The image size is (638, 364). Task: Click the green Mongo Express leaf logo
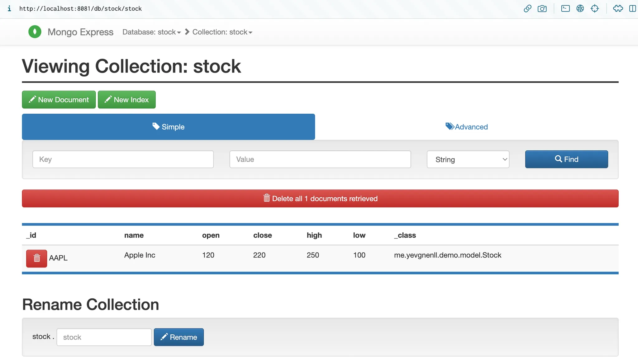click(x=35, y=32)
